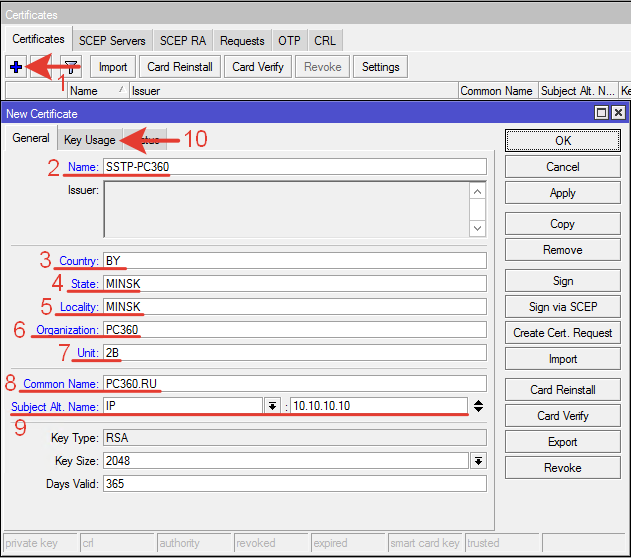The image size is (631, 558).
Task: Click Create Cert. Request button
Action: pyautogui.click(x=562, y=333)
